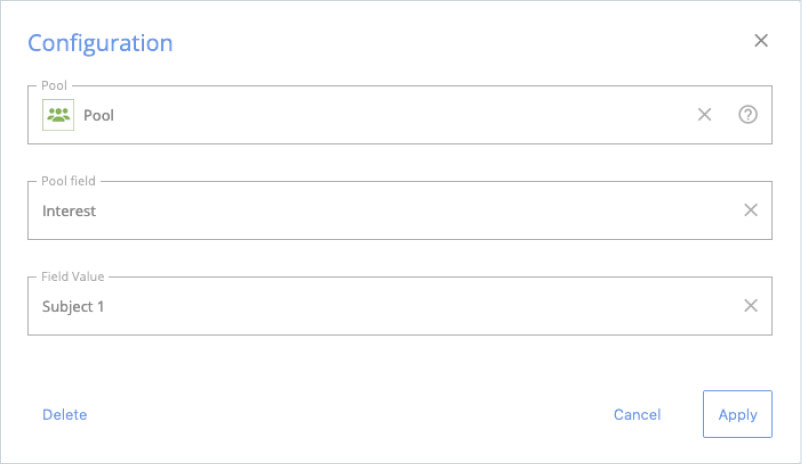The image size is (802, 464).
Task: Clear the selected Pool value
Action: (704, 115)
